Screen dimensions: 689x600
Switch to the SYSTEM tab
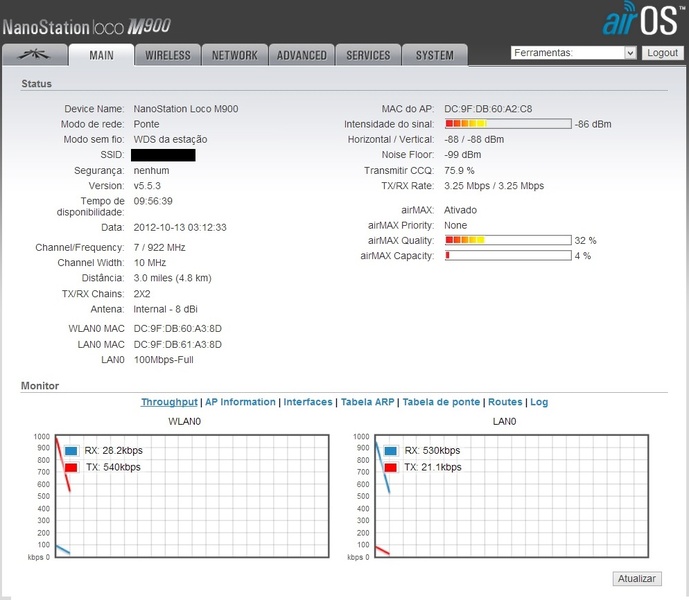pyautogui.click(x=435, y=55)
